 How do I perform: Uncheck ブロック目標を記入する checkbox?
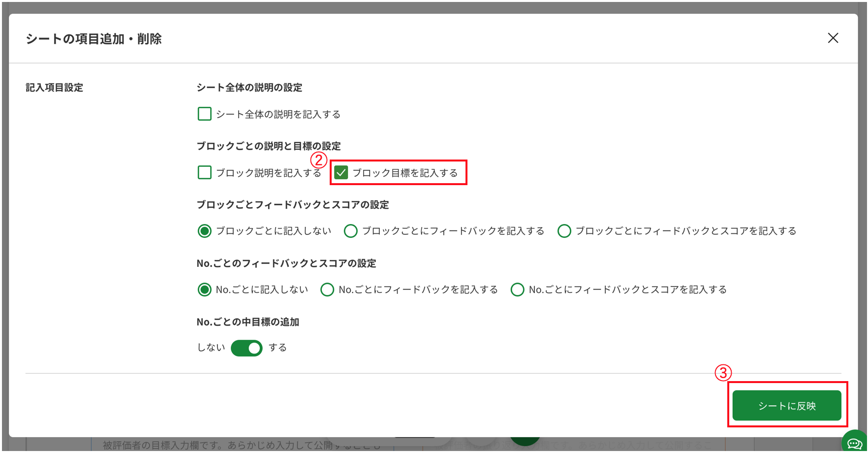341,173
